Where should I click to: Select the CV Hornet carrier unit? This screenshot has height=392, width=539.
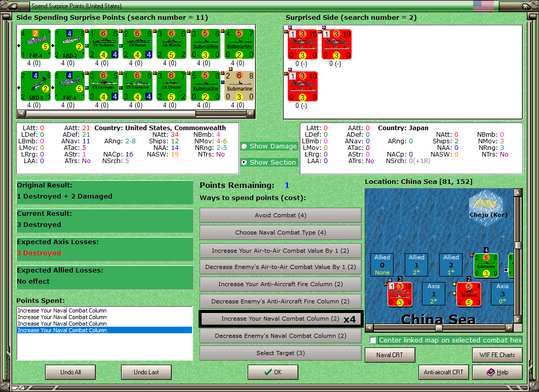[137, 44]
